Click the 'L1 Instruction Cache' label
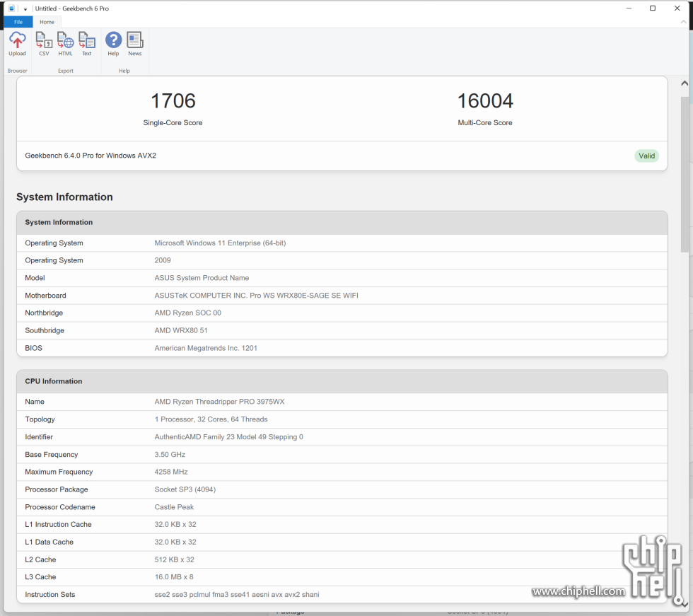This screenshot has height=616, width=693. tap(58, 525)
